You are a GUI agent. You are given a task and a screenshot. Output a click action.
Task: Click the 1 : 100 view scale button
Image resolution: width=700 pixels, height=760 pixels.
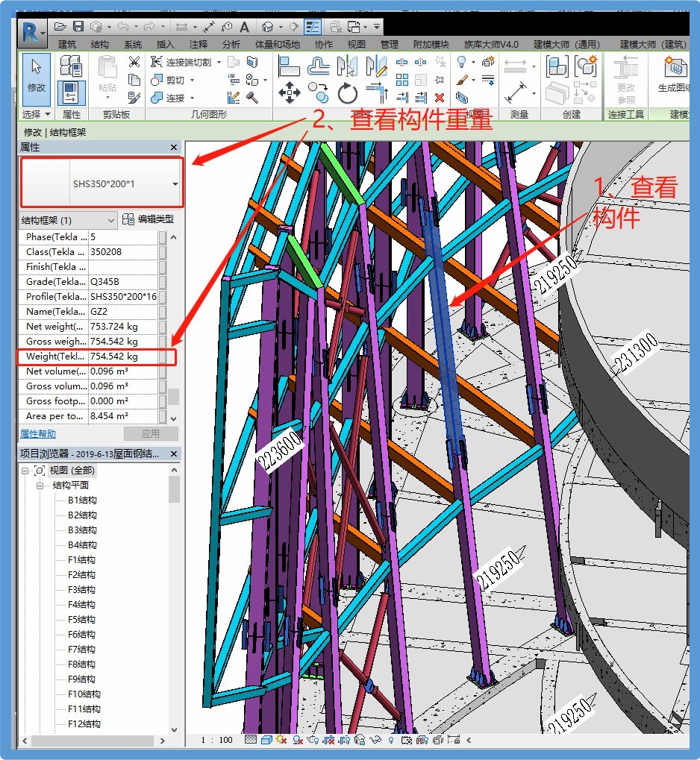pos(217,740)
